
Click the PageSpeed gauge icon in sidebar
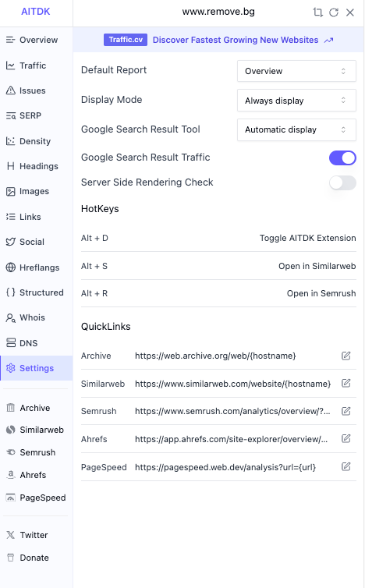10,498
